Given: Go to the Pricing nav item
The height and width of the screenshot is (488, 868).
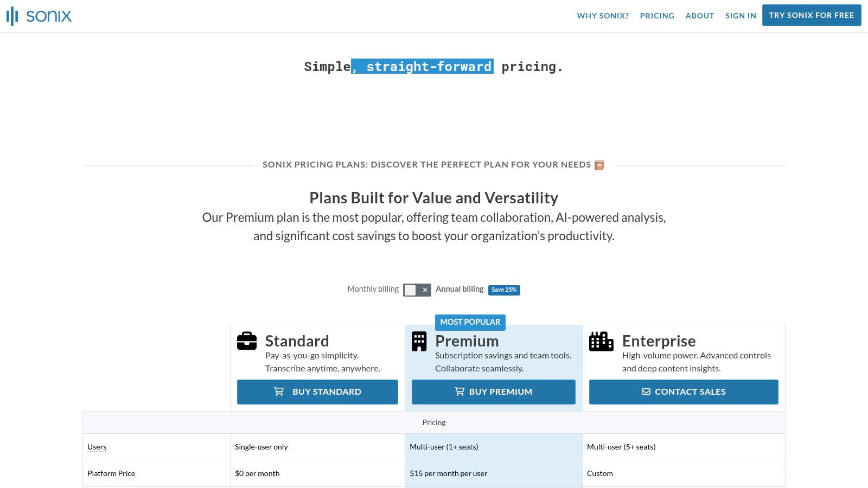Looking at the screenshot, I should pos(657,16).
